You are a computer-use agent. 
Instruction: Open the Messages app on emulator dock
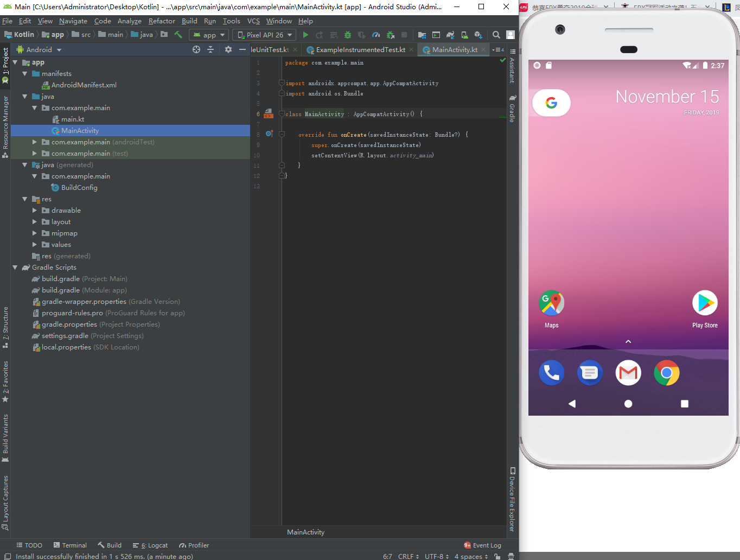pyautogui.click(x=590, y=373)
